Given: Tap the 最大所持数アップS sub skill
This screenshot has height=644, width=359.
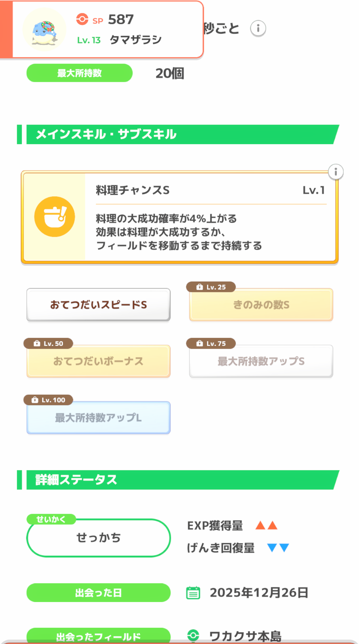Looking at the screenshot, I should point(261,361).
